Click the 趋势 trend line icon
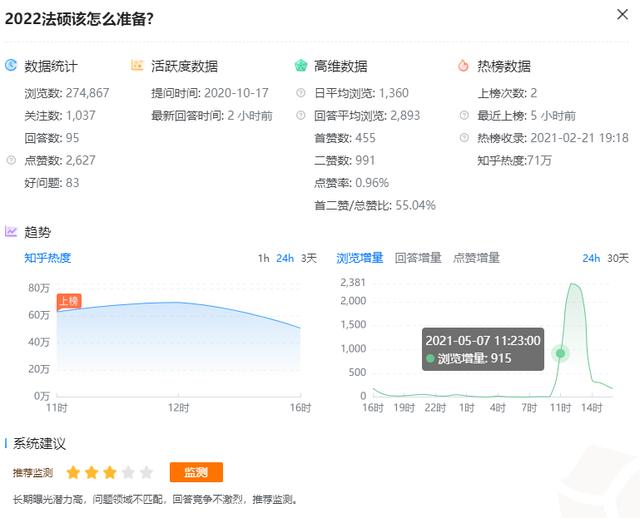The width and height of the screenshot is (640, 518). (x=11, y=231)
